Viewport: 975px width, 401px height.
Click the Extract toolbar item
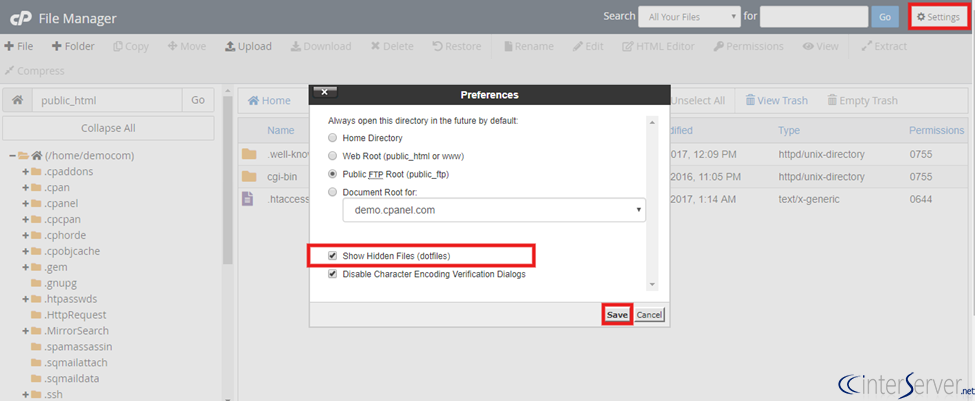tap(884, 46)
